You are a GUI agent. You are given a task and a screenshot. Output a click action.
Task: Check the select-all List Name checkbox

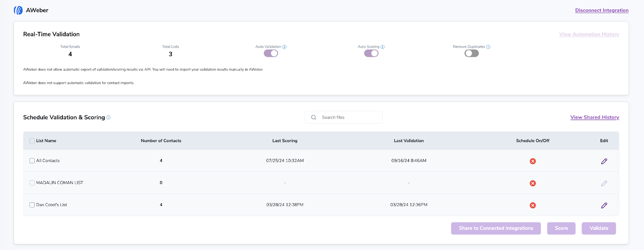pos(32,141)
